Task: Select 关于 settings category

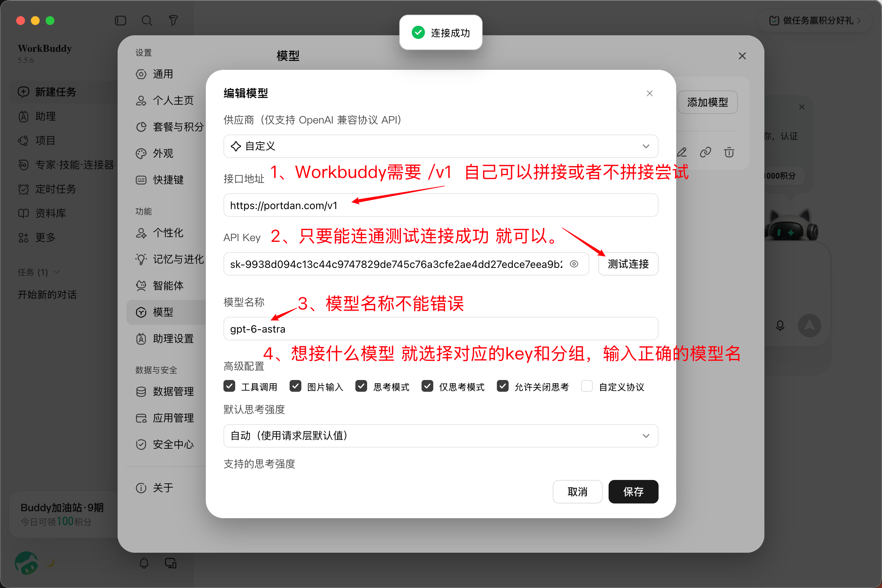Action: coord(166,488)
